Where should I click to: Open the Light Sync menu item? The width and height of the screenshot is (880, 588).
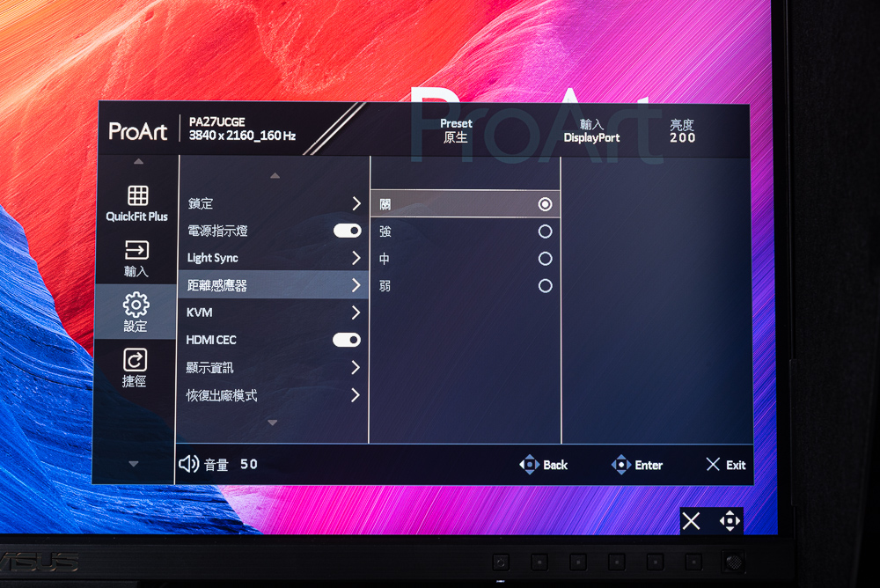274,258
